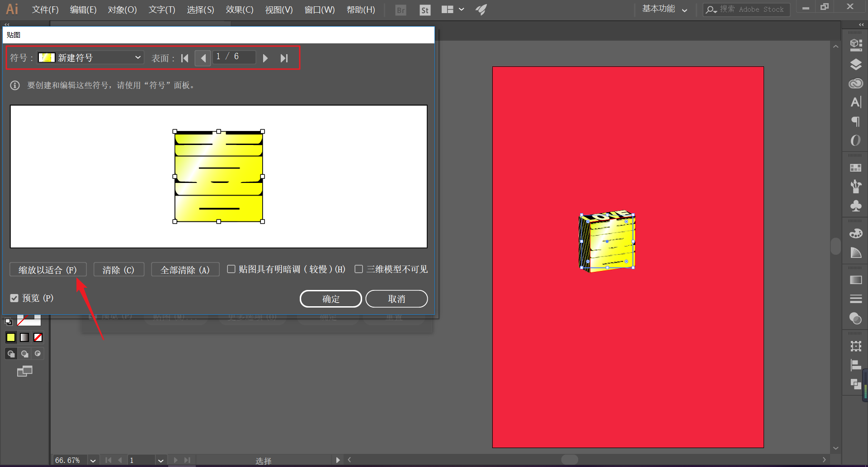Open the 效果(C) menu
Viewport: 868px width, 467px height.
240,9
